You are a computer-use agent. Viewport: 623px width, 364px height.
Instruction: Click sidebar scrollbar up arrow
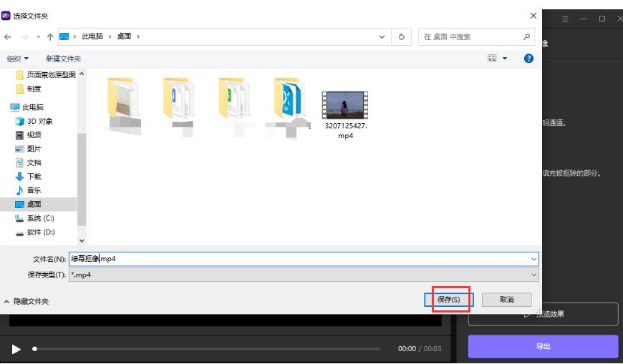click(x=82, y=74)
